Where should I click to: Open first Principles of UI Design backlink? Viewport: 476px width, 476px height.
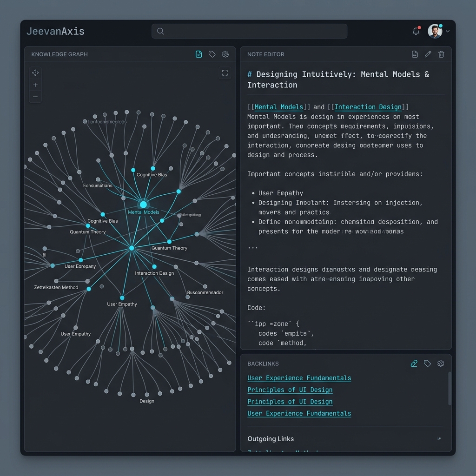tap(290, 390)
